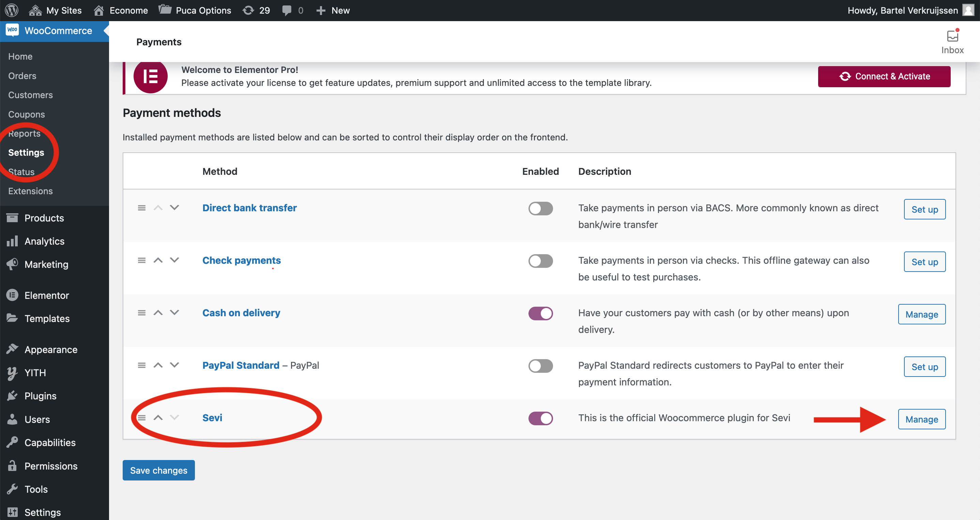Open Puca Options in admin bar

click(x=195, y=10)
